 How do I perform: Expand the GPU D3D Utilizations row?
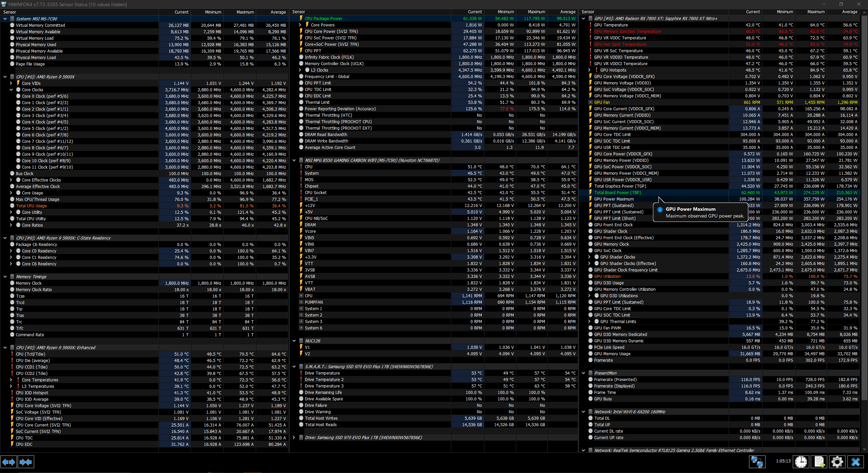coord(590,296)
